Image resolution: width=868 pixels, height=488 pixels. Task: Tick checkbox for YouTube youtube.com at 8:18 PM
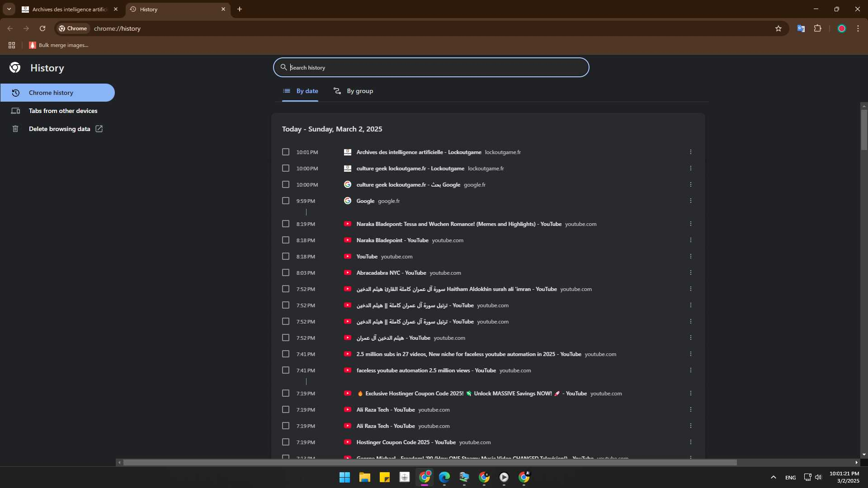coord(286,257)
